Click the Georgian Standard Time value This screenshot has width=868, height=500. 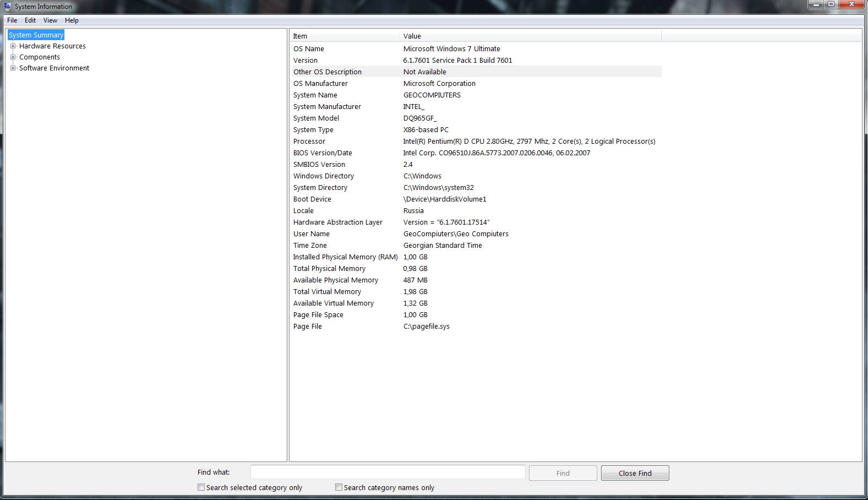point(443,246)
